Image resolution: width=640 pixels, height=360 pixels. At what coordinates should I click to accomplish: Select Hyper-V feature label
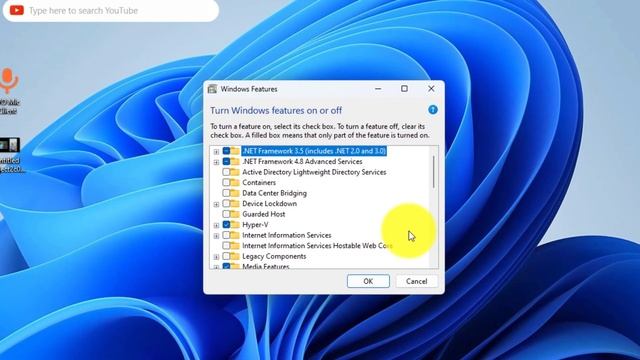tap(255, 224)
